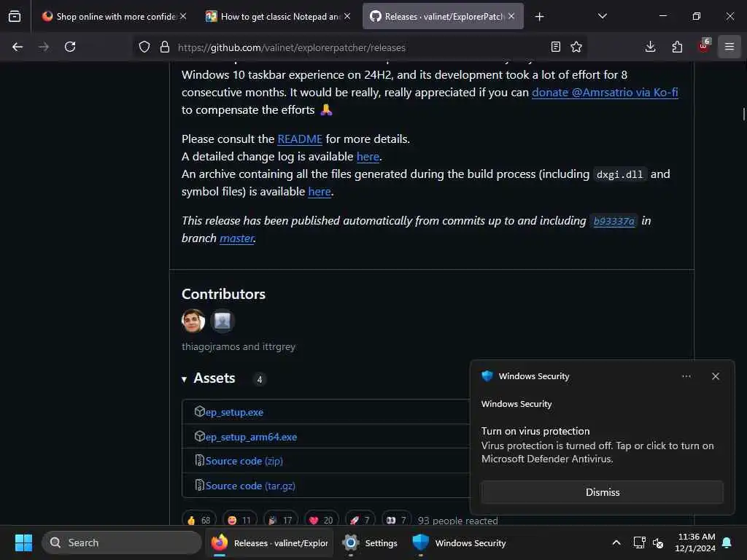Screen dimensions: 747x560
Task: Add hooray reaction showing 17
Action: pos(281,520)
